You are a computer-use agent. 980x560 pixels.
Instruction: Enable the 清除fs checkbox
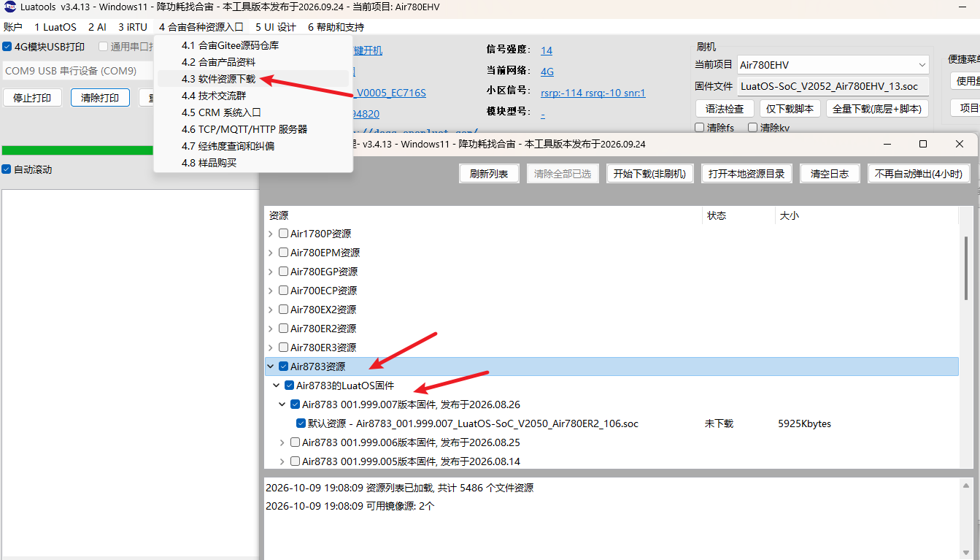[x=700, y=128]
